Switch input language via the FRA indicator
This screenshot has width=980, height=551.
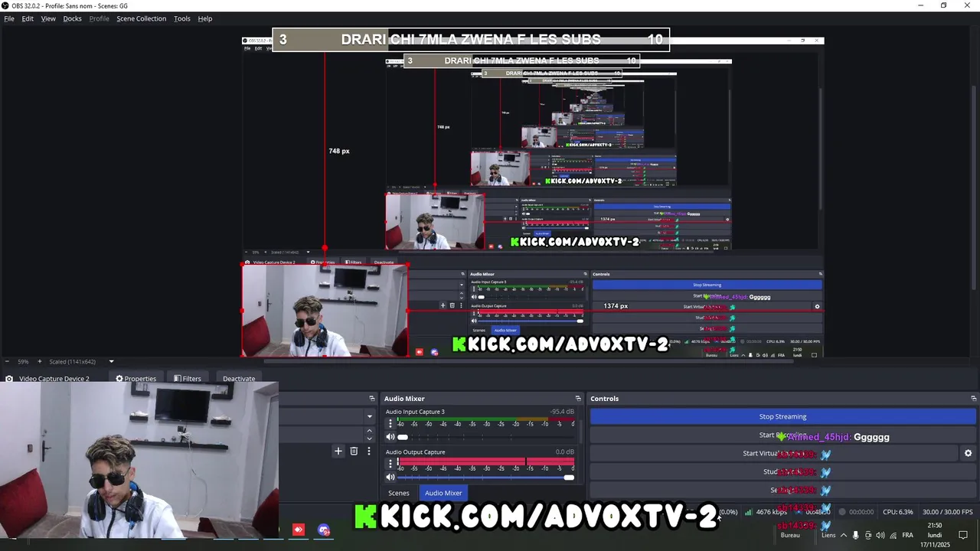click(907, 536)
